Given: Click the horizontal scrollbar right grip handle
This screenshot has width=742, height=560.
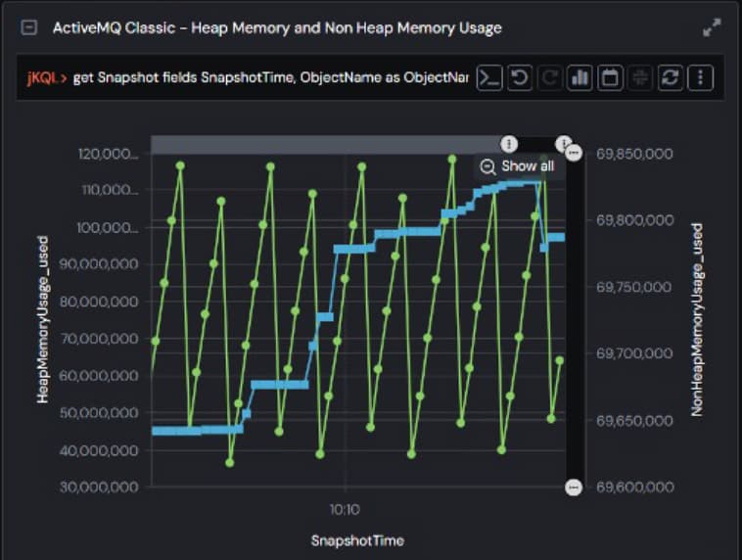Looking at the screenshot, I should click(564, 144).
